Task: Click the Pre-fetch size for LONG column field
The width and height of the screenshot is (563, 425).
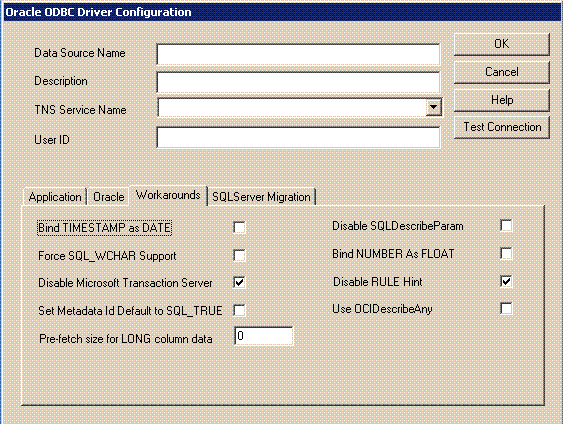Action: (264, 336)
